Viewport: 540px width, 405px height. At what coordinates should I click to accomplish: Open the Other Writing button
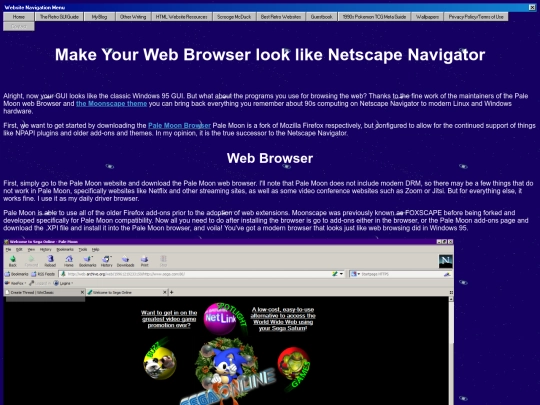pyautogui.click(x=133, y=17)
